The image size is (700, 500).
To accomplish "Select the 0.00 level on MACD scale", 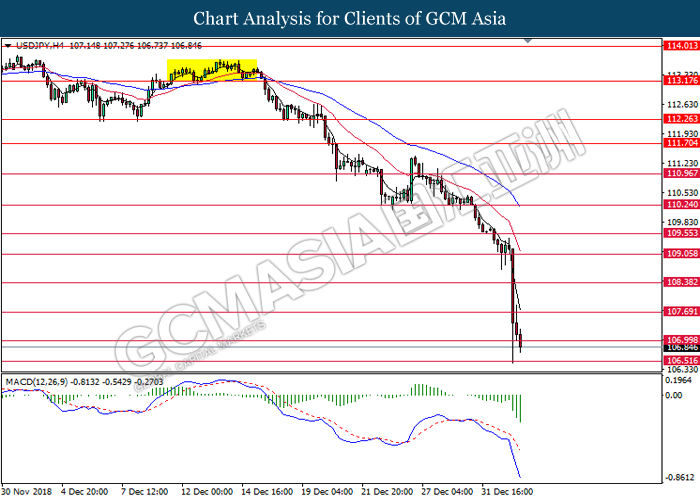I will tap(674, 396).
